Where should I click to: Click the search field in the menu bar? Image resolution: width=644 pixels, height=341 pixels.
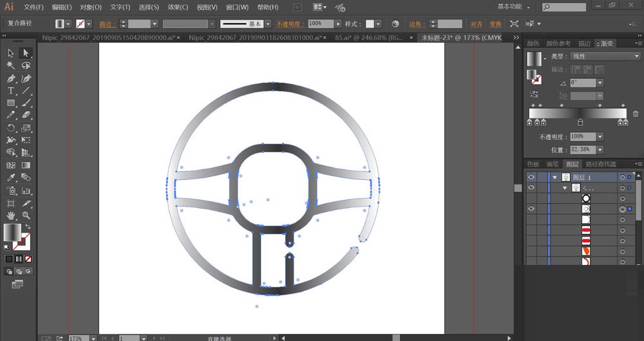(564, 7)
